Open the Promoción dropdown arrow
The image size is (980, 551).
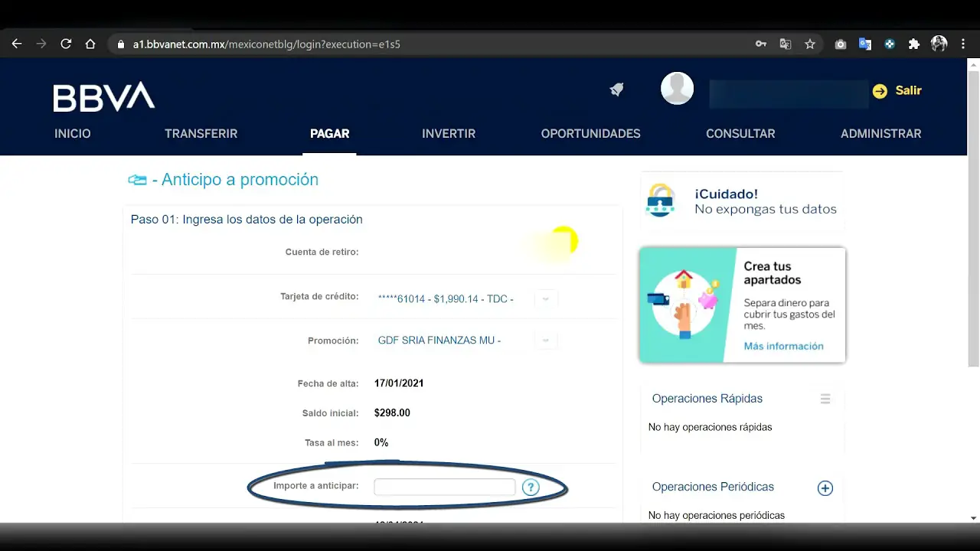tap(546, 341)
